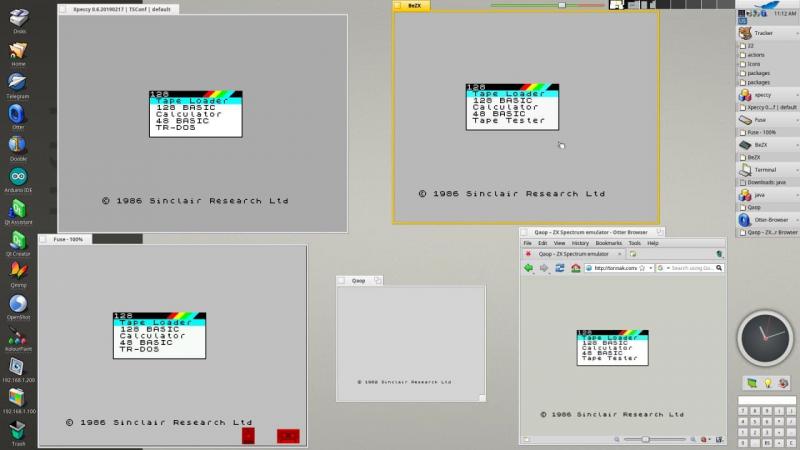Click the green Back arrow in Otter Browser

527,268
